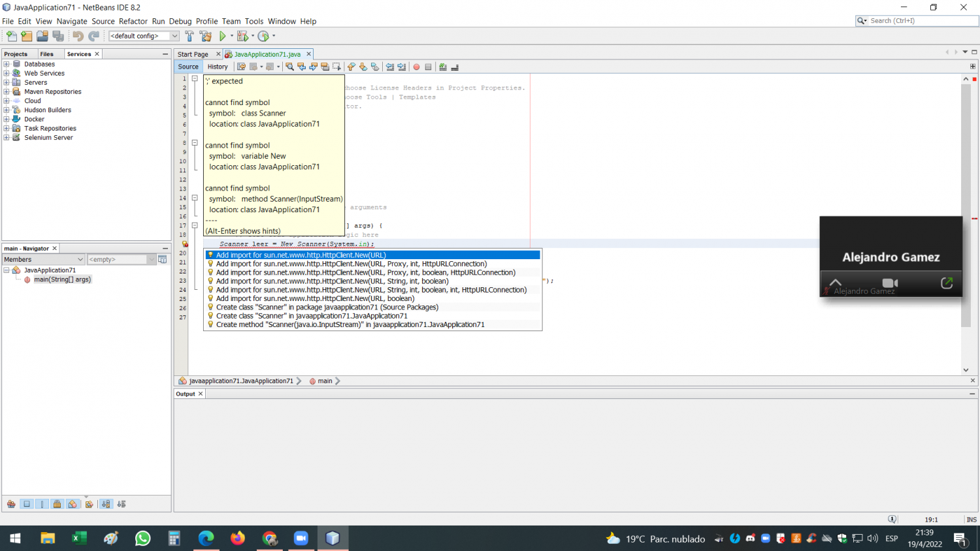Switch to the Files tab
Image resolution: width=980 pixels, height=551 pixels.
pos(46,54)
